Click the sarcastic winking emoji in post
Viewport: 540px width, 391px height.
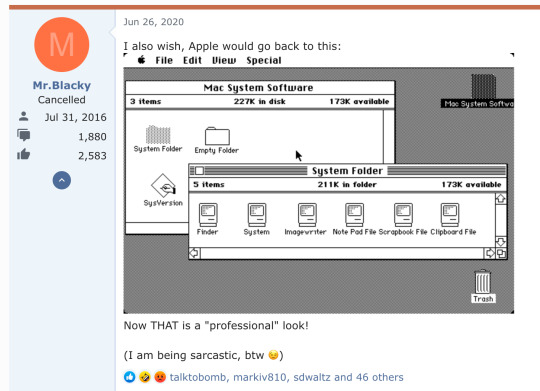[273, 355]
